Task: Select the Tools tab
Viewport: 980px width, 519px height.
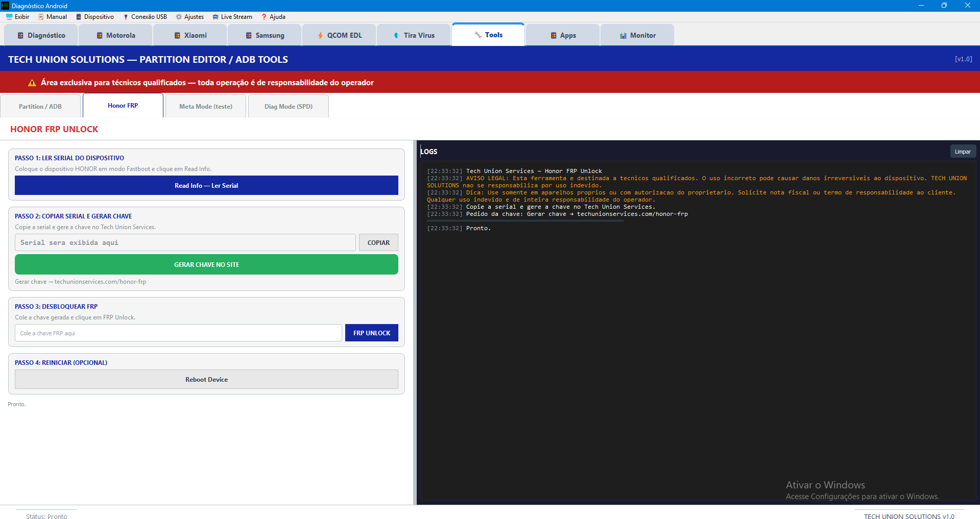Action: [x=488, y=35]
